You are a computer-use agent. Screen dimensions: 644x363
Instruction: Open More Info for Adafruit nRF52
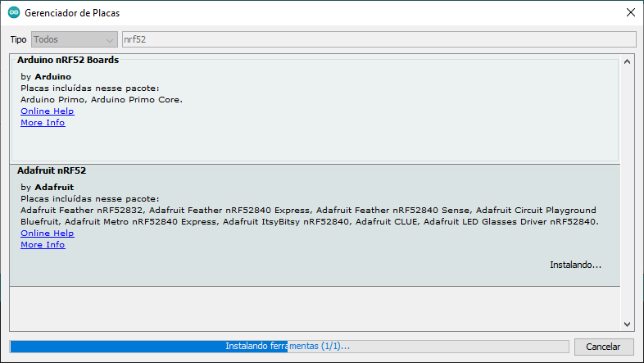(43, 244)
